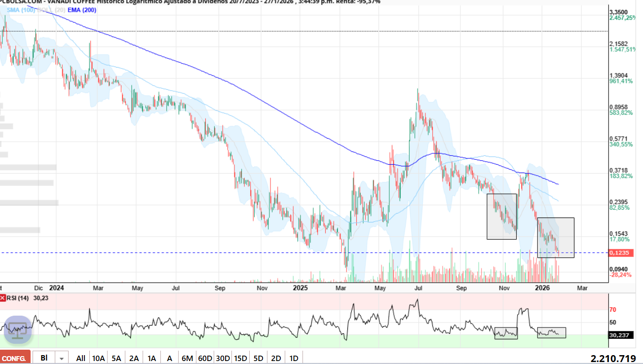The width and height of the screenshot is (643, 364).
Task: Expand the BI dropdown arrow
Action: coord(62,358)
